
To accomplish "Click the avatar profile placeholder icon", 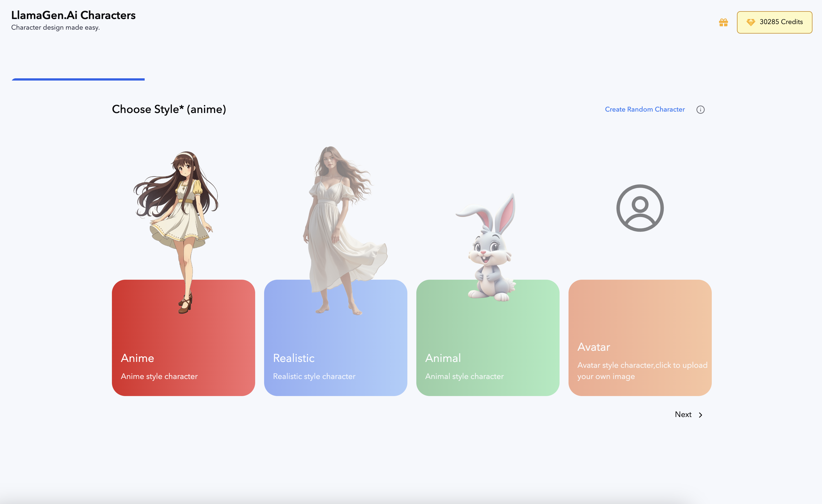I will (x=640, y=208).
